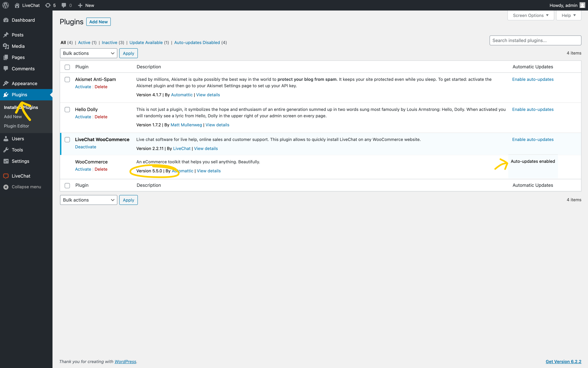This screenshot has width=588, height=368.
Task: Enable auto-updates for Akismet Anti-Spam
Action: (533, 79)
